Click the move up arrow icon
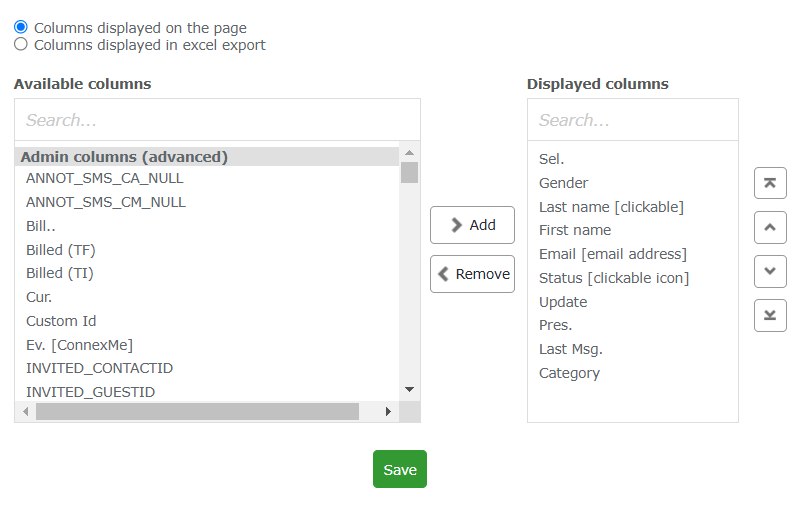The height and width of the screenshot is (505, 795). point(770,227)
